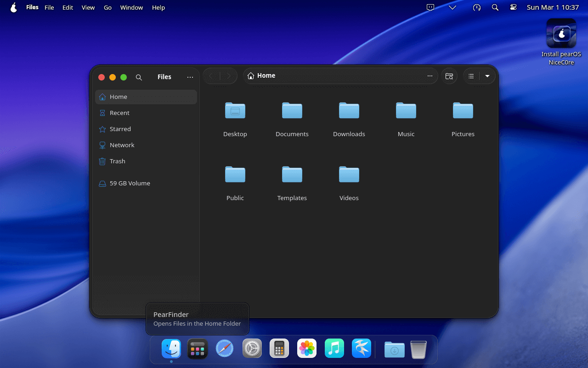Expand the chevron menu in top bar
The height and width of the screenshot is (368, 588).
452,7
